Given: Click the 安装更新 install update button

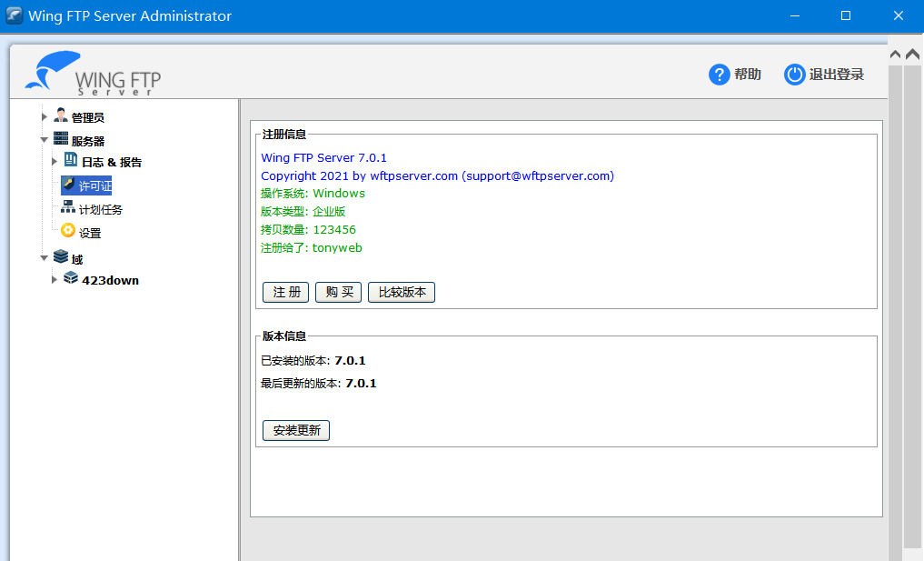Looking at the screenshot, I should pyautogui.click(x=296, y=430).
